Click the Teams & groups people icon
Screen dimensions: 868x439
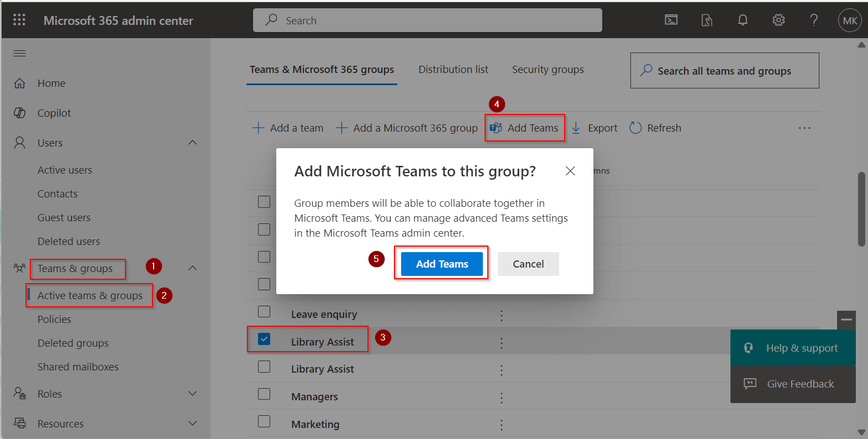[20, 268]
